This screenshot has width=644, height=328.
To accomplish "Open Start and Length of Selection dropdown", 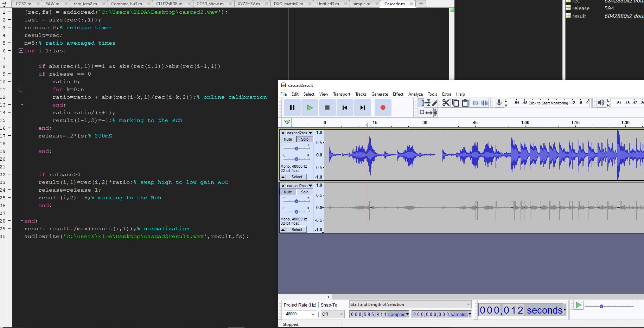I will click(x=410, y=304).
